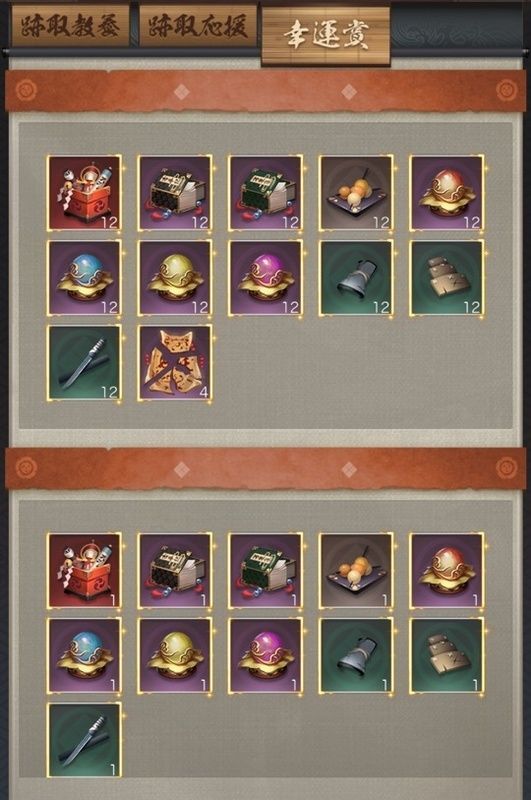
Task: Tap the dango skewer item showing 12
Action: (x=356, y=193)
